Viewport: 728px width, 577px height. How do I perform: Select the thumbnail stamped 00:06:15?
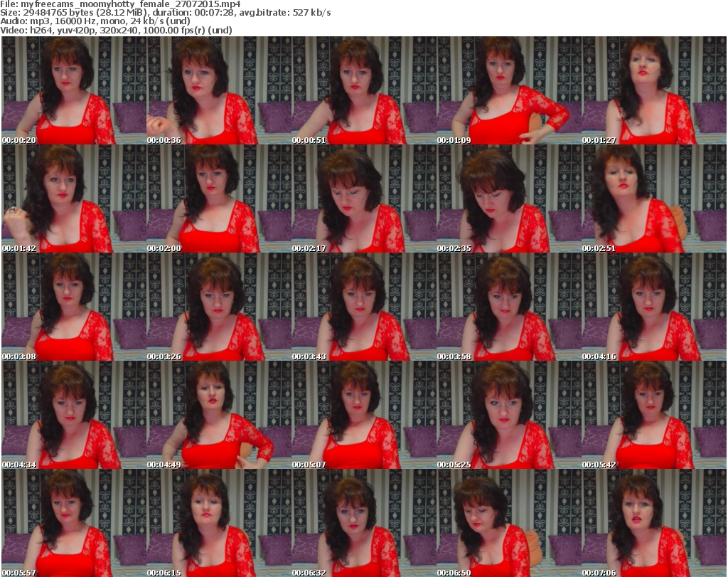click(219, 523)
